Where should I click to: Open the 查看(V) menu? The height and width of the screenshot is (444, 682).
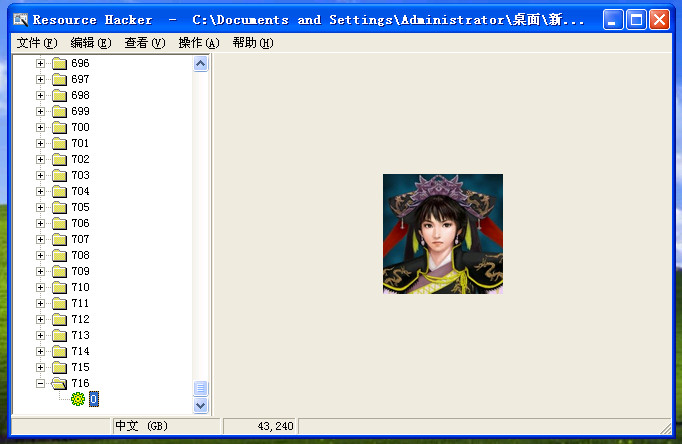point(145,43)
